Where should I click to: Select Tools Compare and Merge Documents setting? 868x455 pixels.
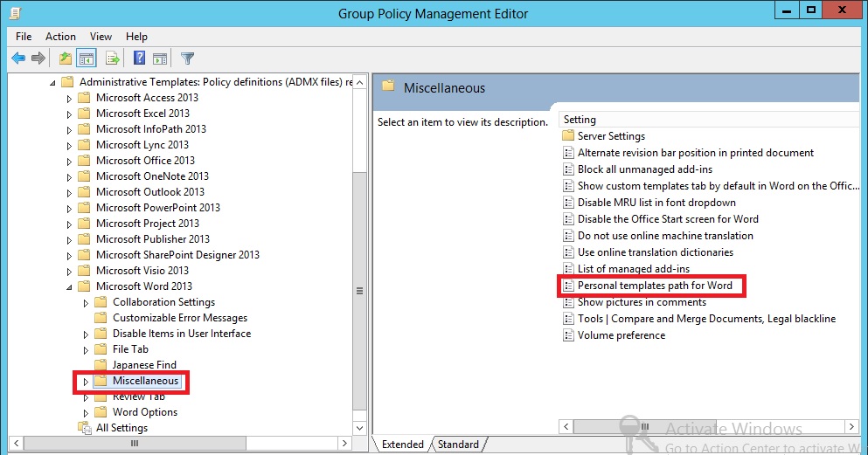pos(707,319)
